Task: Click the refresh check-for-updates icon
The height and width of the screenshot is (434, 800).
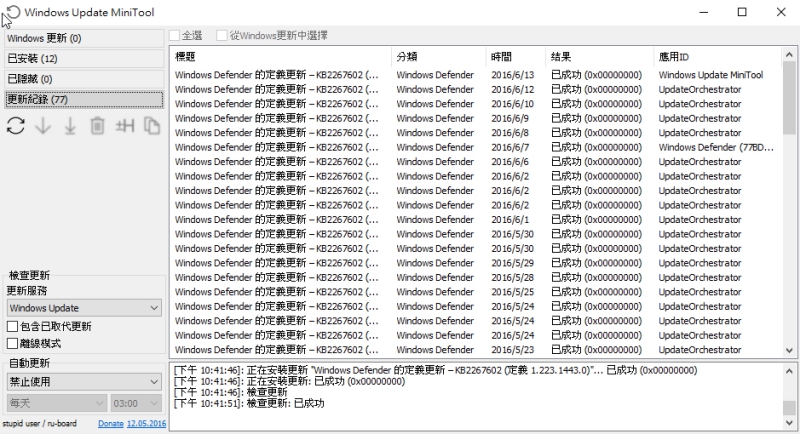Action: [16, 125]
